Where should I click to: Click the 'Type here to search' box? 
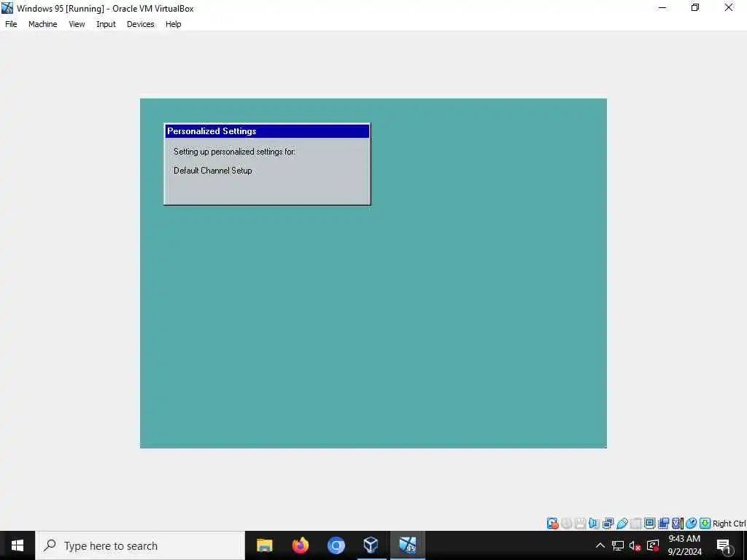click(x=140, y=545)
